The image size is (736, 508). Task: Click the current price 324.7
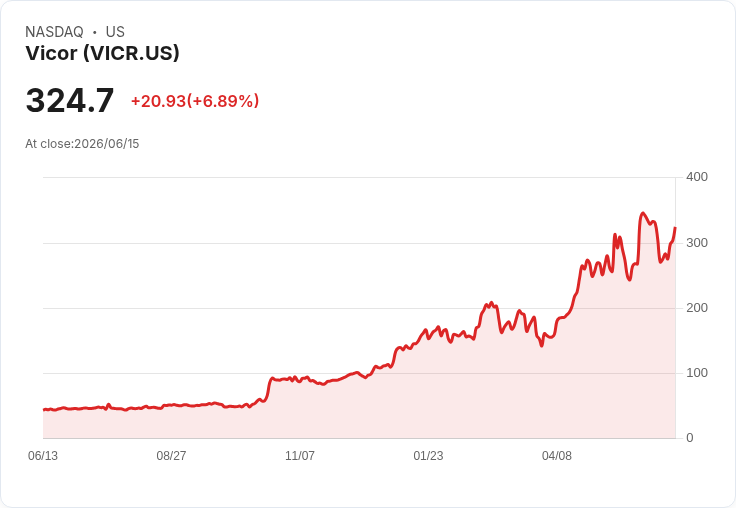point(69,100)
